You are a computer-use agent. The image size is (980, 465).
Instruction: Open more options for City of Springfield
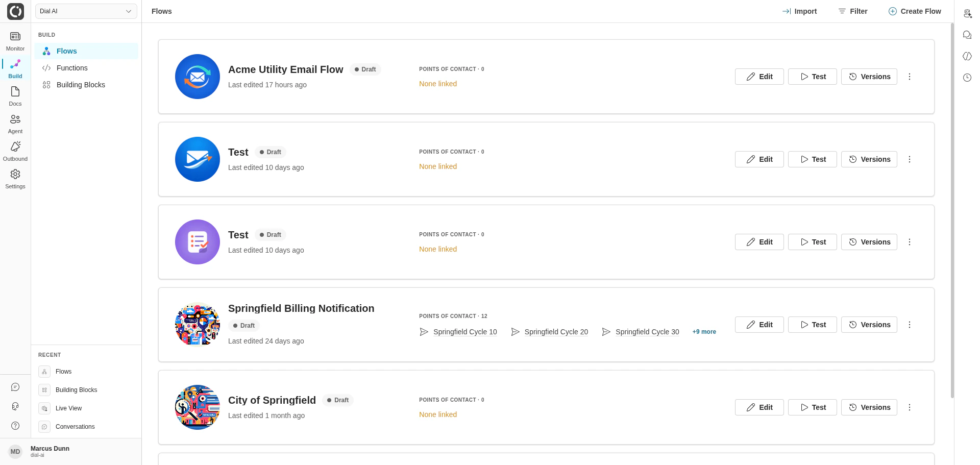910,407
